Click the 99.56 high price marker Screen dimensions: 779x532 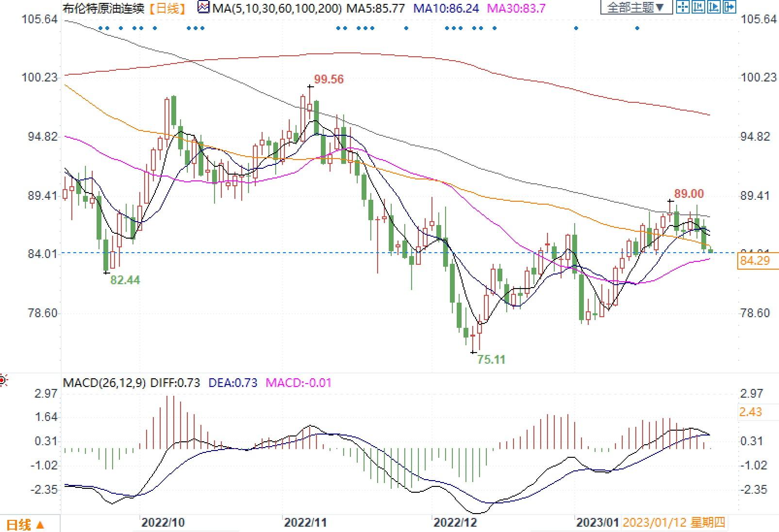click(329, 80)
